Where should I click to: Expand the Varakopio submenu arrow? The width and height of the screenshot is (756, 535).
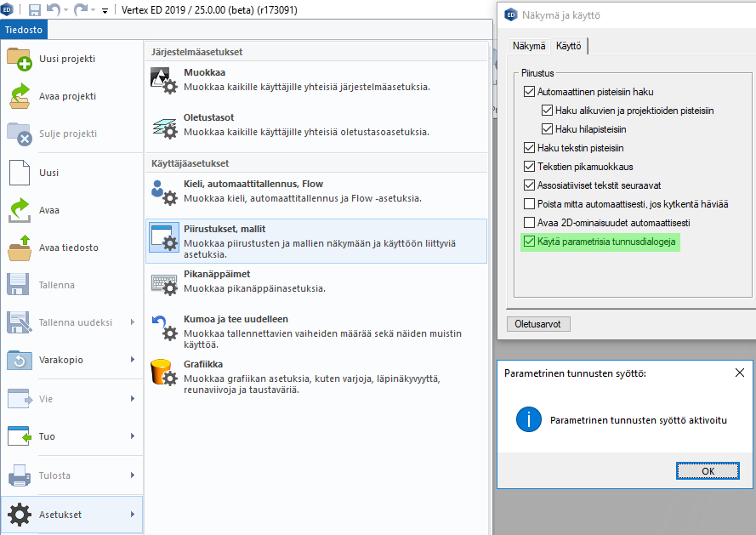[132, 360]
